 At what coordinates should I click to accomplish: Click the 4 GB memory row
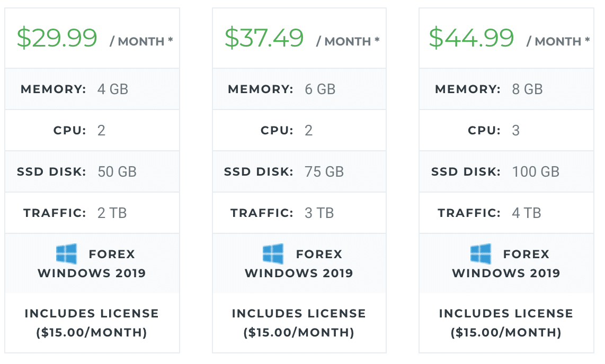point(92,89)
